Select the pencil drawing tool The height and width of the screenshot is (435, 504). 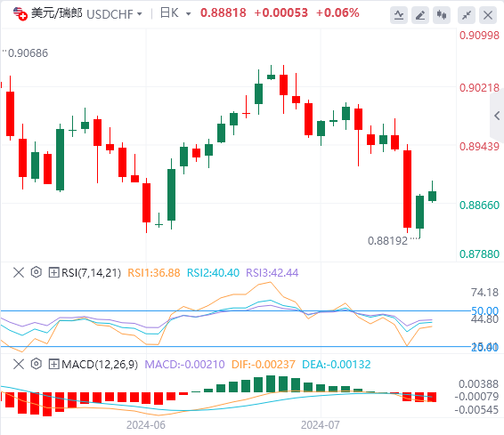(x=420, y=15)
